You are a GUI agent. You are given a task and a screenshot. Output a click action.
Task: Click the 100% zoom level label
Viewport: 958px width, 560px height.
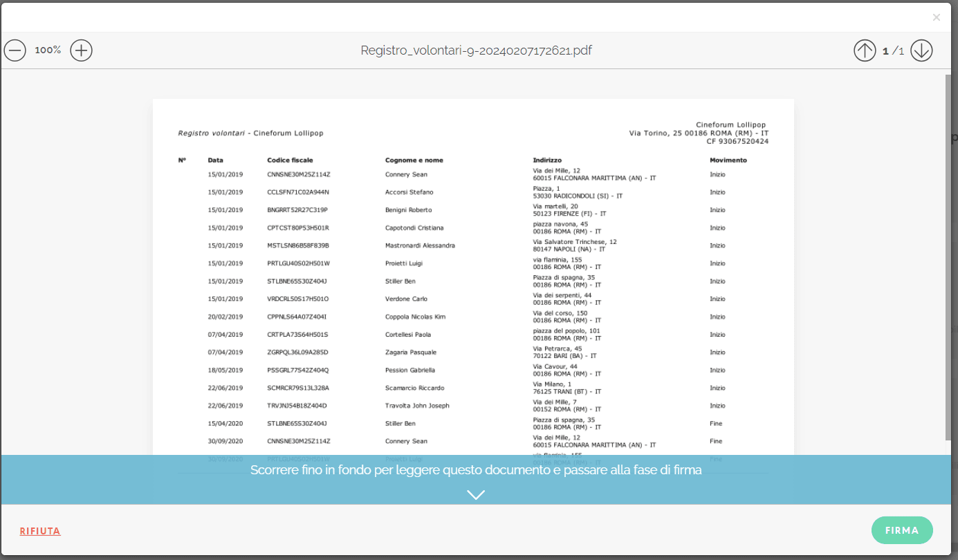click(x=48, y=50)
